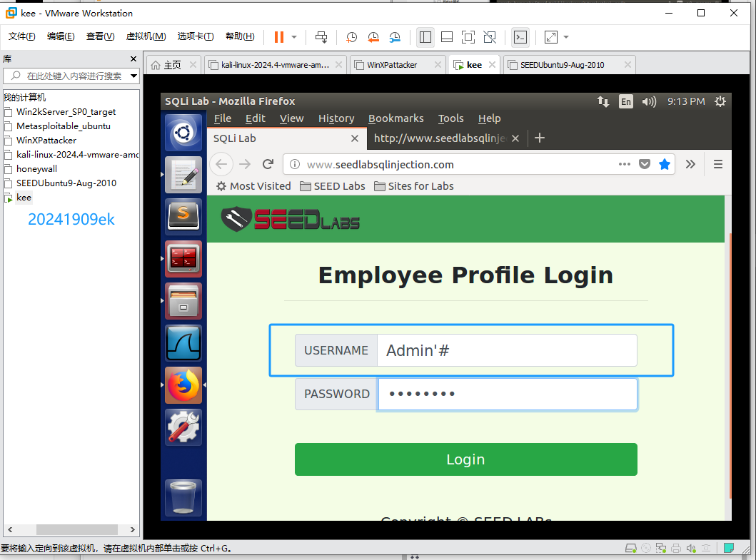Select Win2kServer_SP0_target in library
This screenshot has width=756, height=560.
pos(66,112)
